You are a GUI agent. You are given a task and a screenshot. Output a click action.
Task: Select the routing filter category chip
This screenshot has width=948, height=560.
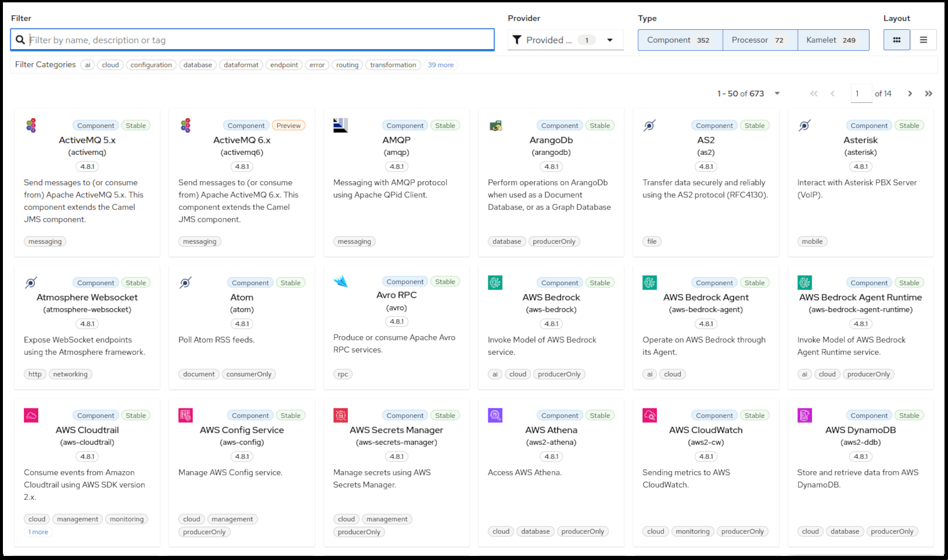pyautogui.click(x=347, y=65)
